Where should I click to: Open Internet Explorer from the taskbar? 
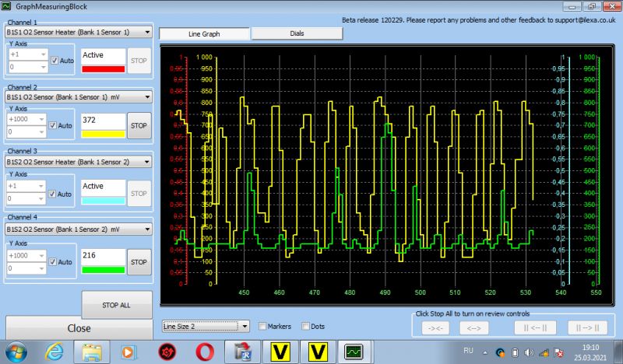(x=54, y=352)
